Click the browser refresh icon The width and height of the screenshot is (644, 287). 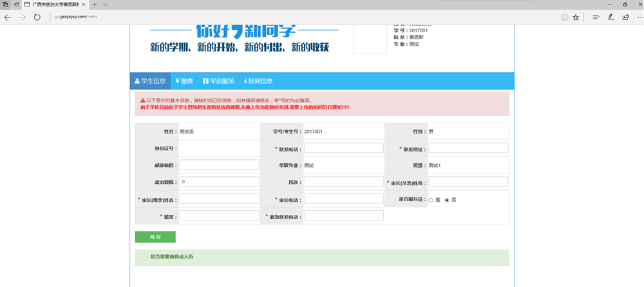coord(37,17)
